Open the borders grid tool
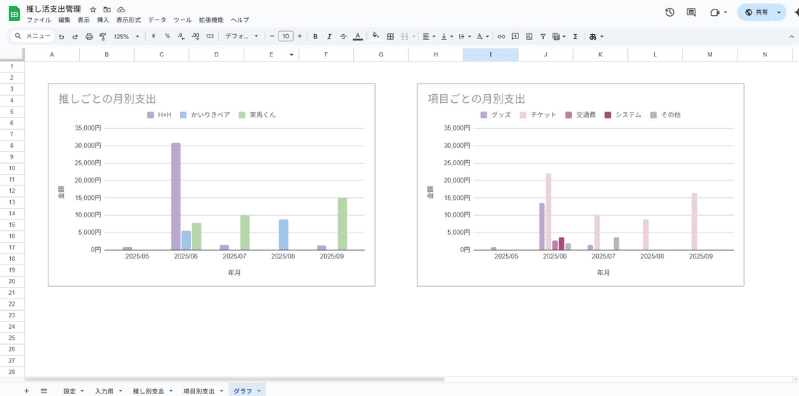The width and height of the screenshot is (799, 396). 390,37
